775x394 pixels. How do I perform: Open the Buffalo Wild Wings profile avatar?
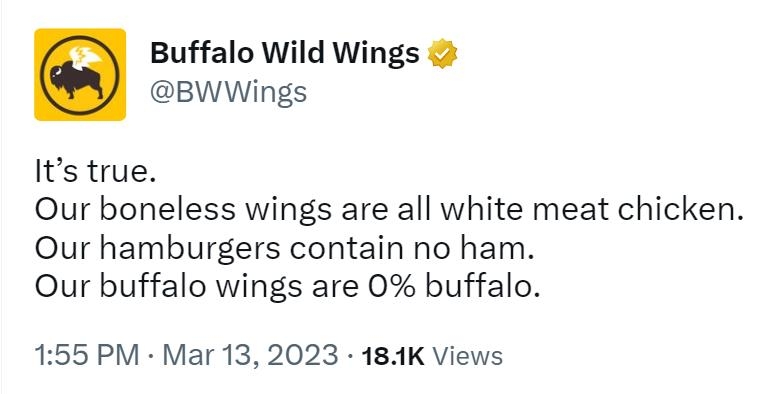[80, 75]
